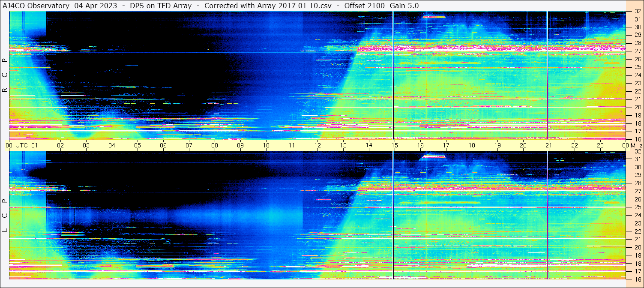Click the 'AJ4CO Observatory' title text
Viewport: 644px width, 288px height.
(36, 6)
